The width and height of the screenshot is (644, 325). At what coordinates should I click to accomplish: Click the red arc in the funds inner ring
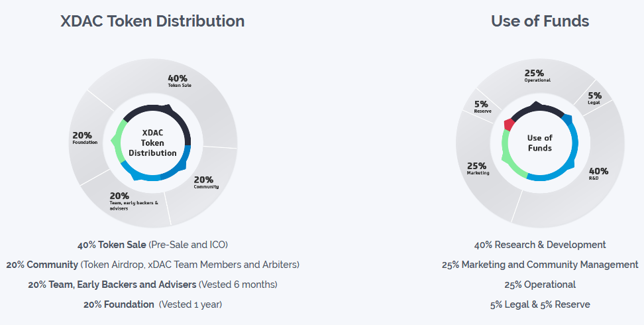coord(509,124)
